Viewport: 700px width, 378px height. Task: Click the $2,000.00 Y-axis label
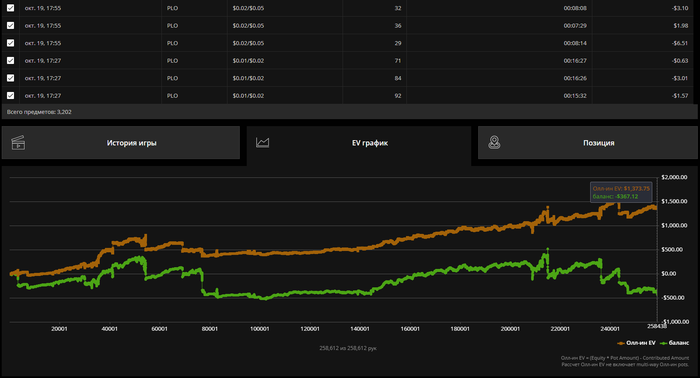pyautogui.click(x=674, y=177)
